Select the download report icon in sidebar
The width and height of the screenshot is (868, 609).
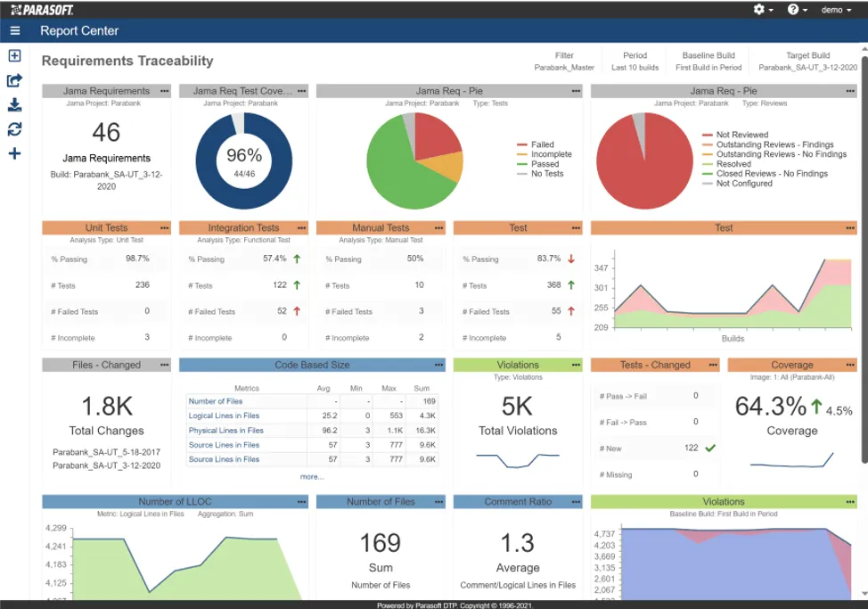pyautogui.click(x=14, y=105)
